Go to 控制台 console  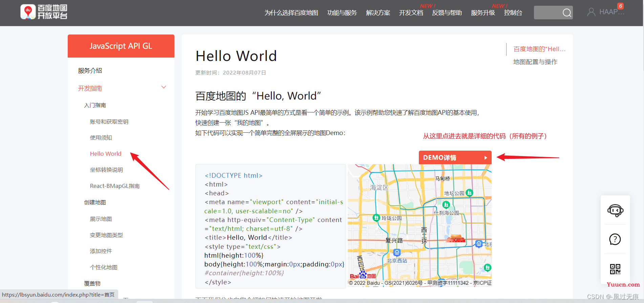(x=513, y=13)
